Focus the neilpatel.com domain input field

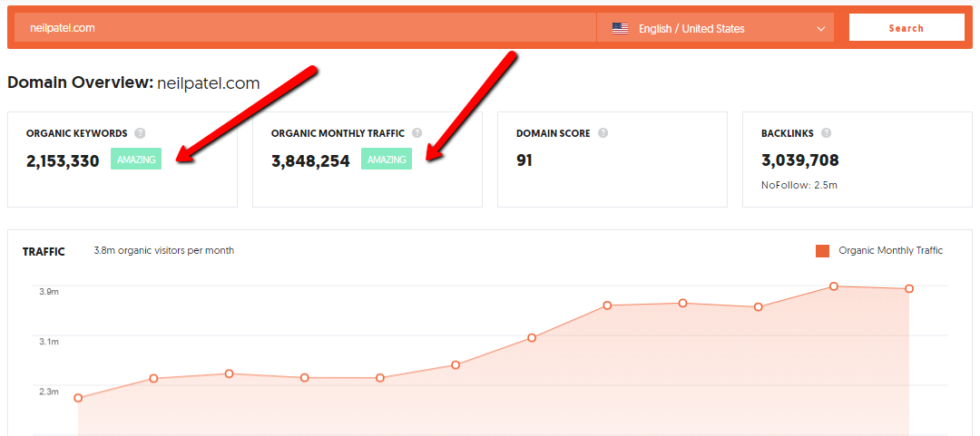305,28
